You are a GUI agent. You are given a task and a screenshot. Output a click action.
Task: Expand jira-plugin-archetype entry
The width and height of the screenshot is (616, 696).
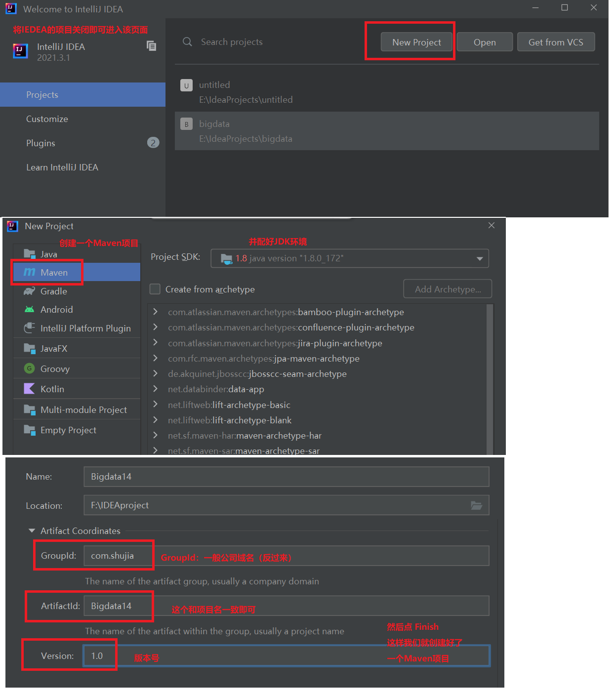click(156, 342)
